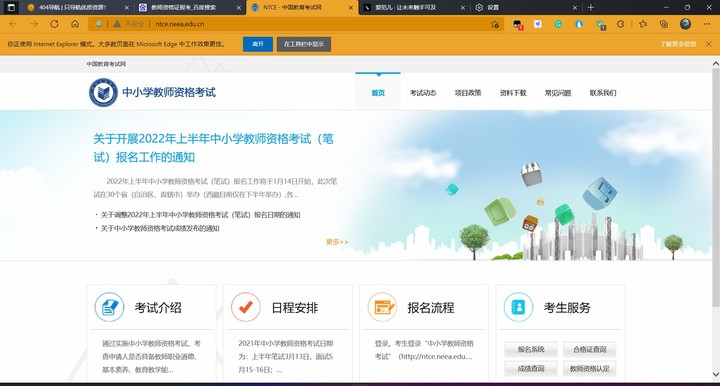Open the 关于调整2022年上半年 报名日期 notice
Image resolution: width=720 pixels, height=386 pixels.
pyautogui.click(x=200, y=214)
